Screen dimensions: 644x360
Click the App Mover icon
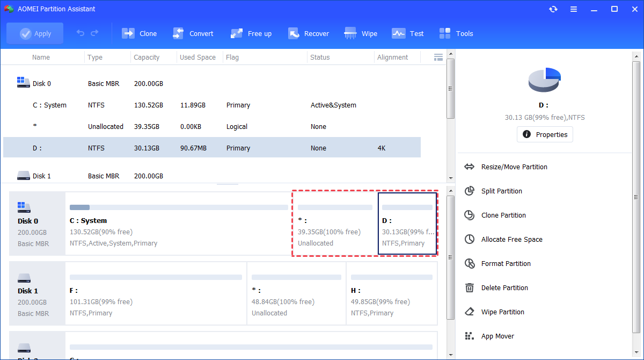point(470,336)
